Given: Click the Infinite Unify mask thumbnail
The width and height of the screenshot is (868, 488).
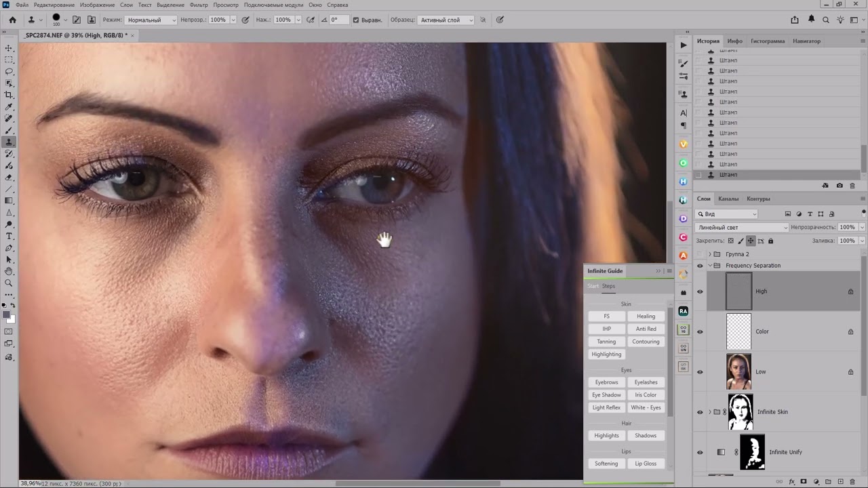Looking at the screenshot, I should 752,452.
